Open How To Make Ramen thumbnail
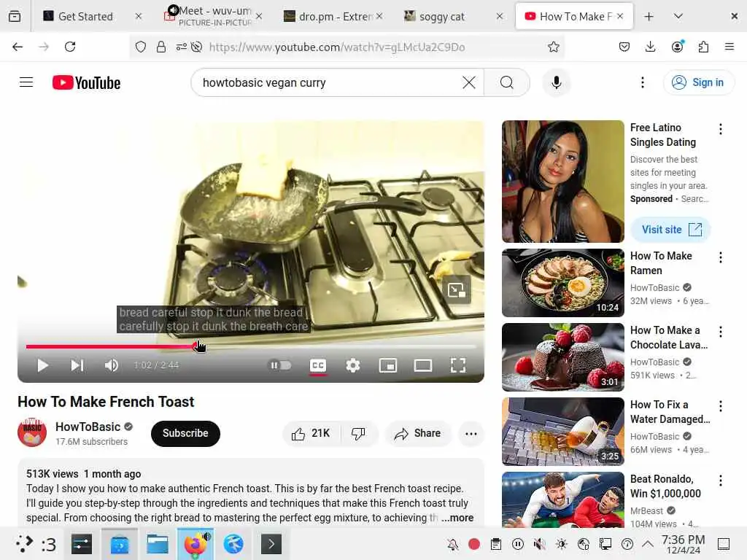This screenshot has height=560, width=747. 562,283
